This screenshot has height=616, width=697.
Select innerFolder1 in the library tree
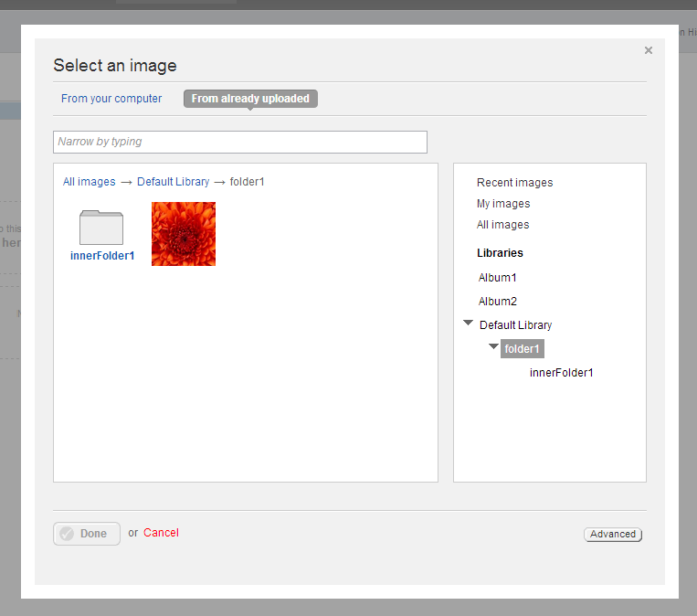(561, 373)
